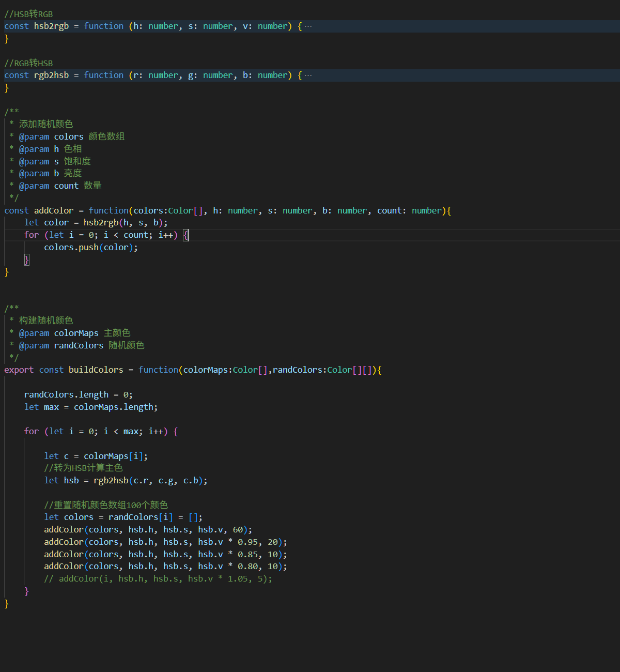Click 'randColors:Color[][]' parameter type
The height and width of the screenshot is (672, 620).
(322, 370)
